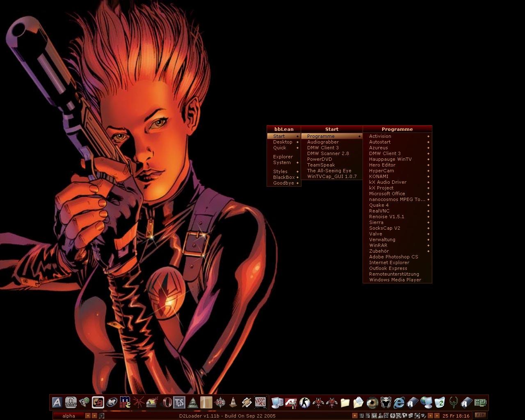The height and width of the screenshot is (420, 525).
Task: Launch Adobe Photoshop CS
Action: tap(397, 257)
